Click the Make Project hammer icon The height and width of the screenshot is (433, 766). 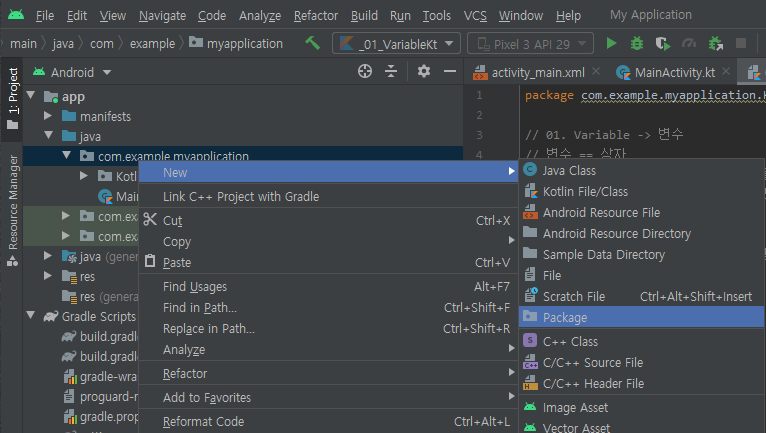[313, 43]
